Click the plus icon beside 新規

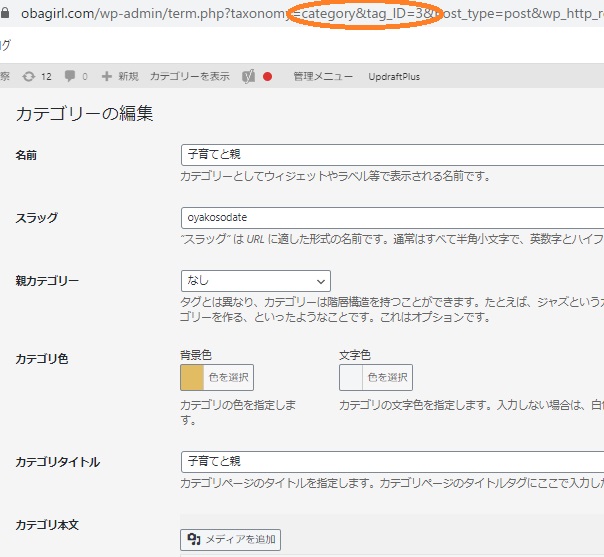pyautogui.click(x=107, y=76)
